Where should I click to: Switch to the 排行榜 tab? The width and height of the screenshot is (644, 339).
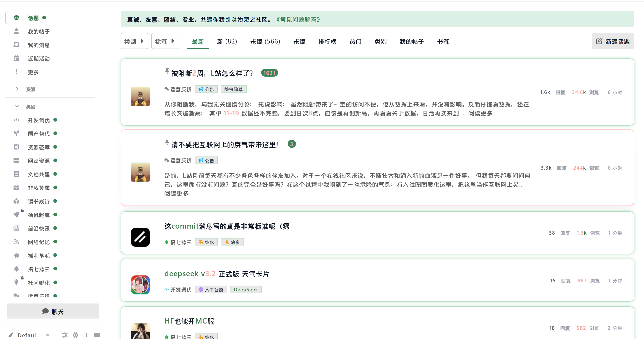[x=327, y=42]
